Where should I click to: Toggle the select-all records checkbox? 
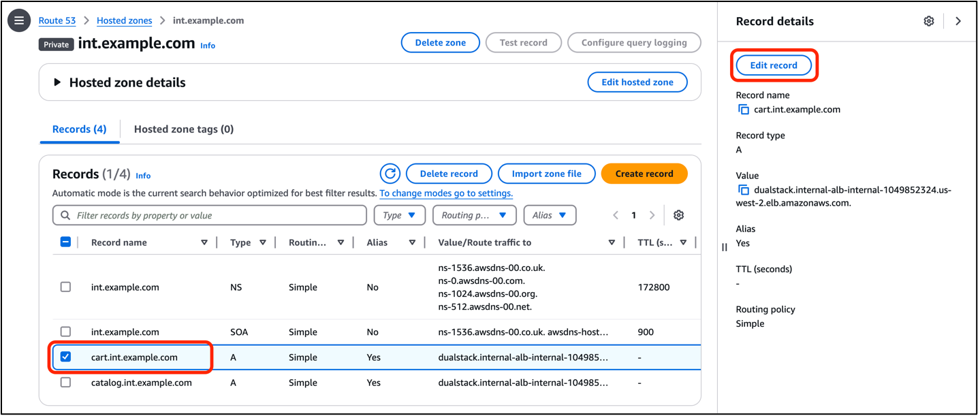(65, 242)
